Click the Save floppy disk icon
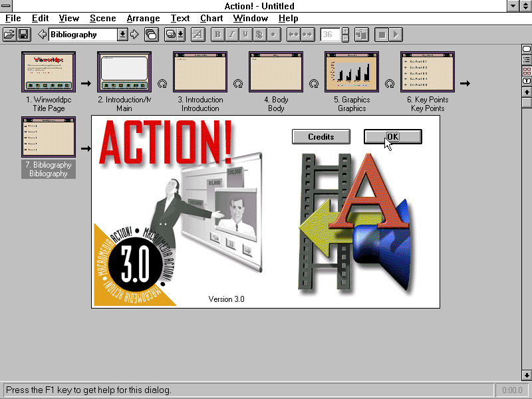The image size is (532, 399). tap(23, 35)
